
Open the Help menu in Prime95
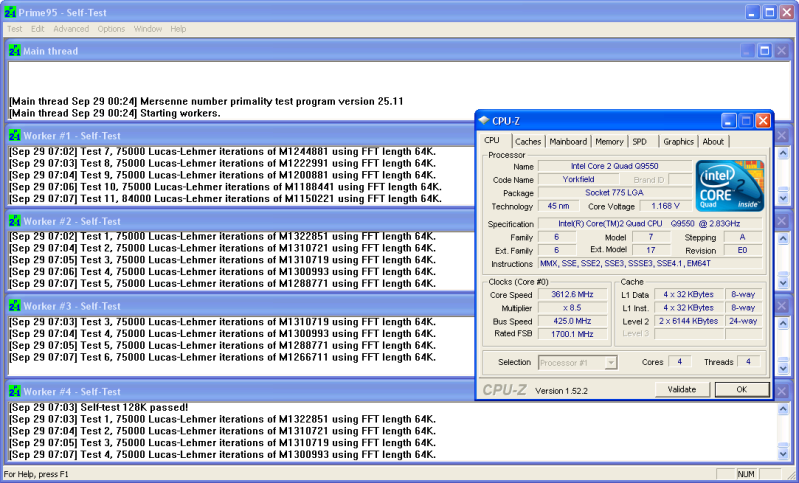(178, 29)
